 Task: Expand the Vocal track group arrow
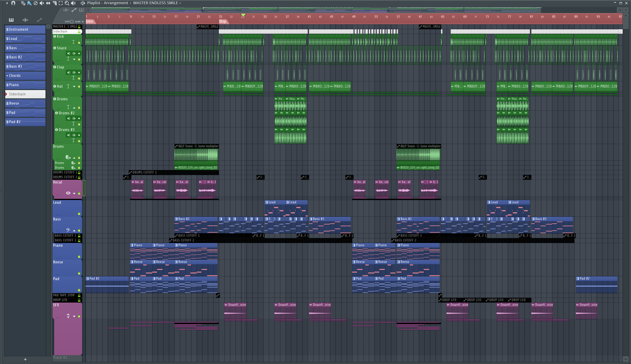[74, 193]
